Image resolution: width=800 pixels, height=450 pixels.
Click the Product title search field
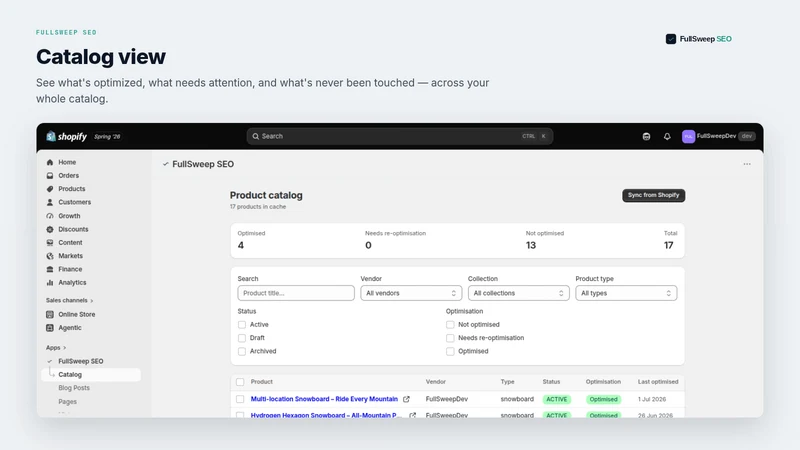tap(296, 293)
